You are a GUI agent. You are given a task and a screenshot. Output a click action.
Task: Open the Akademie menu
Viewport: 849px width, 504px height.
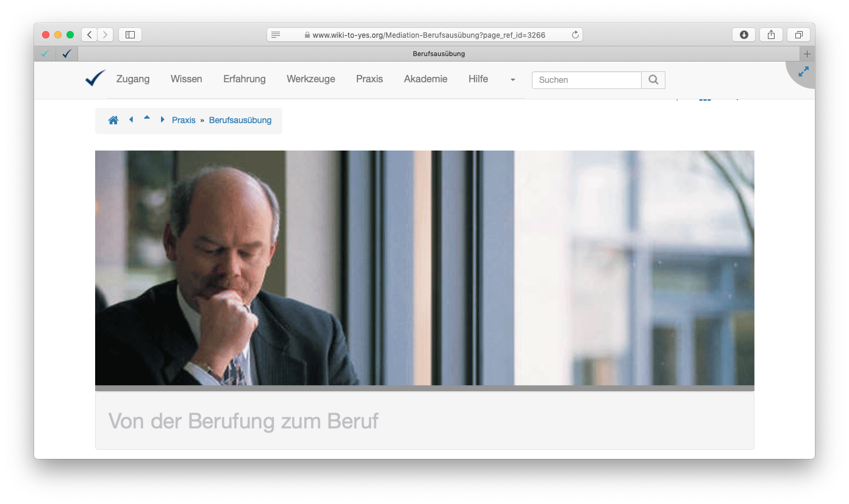[425, 79]
